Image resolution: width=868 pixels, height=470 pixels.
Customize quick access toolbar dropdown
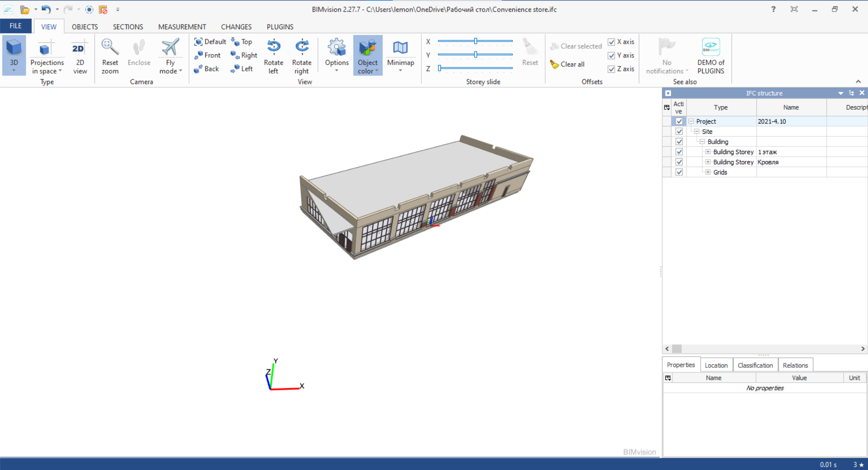(118, 9)
